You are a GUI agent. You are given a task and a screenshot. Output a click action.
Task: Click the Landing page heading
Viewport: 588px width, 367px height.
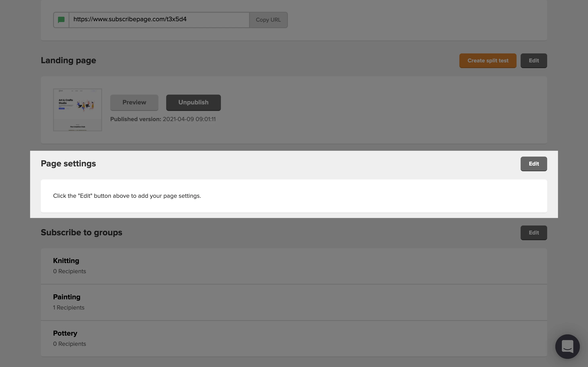(x=68, y=60)
